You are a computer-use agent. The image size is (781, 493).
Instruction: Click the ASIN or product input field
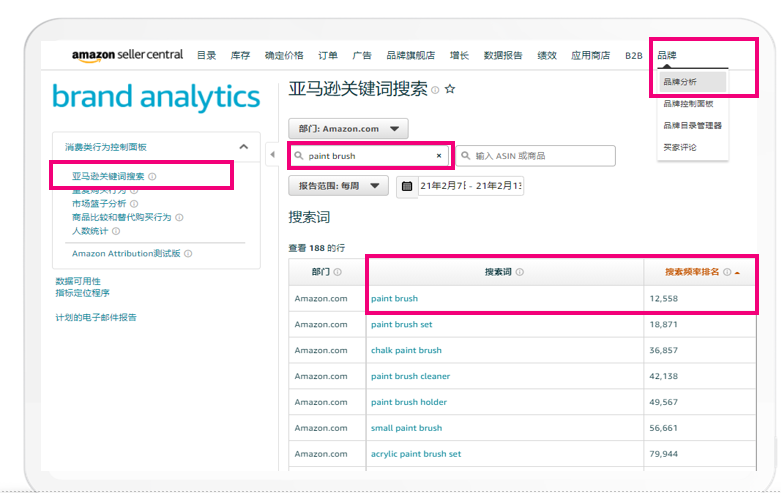[x=540, y=156]
